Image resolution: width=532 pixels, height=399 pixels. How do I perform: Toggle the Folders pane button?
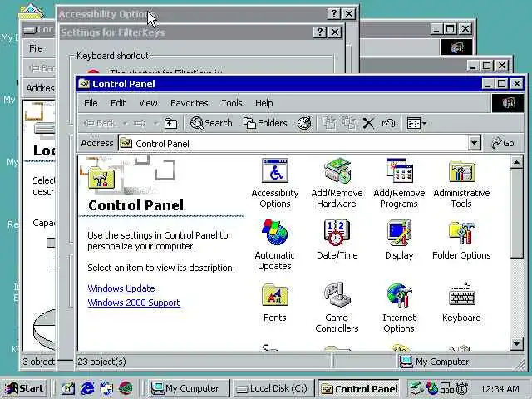[265, 123]
